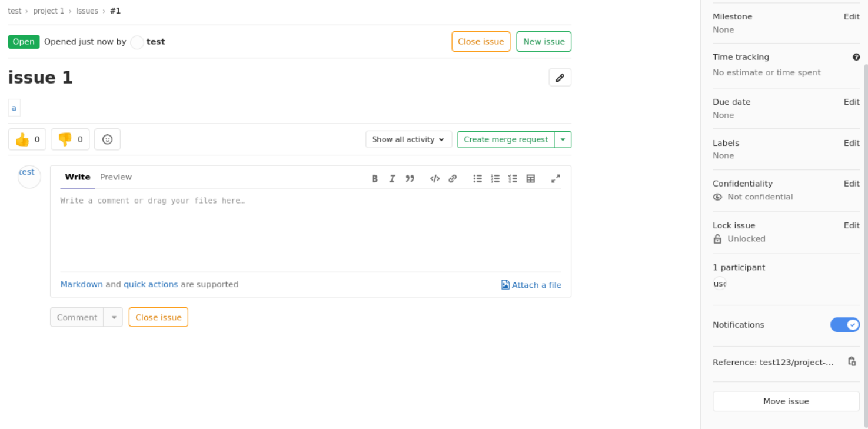Screen dimensions: 868x429
Task: Open the quick actions documentation link
Action: pyautogui.click(x=151, y=284)
